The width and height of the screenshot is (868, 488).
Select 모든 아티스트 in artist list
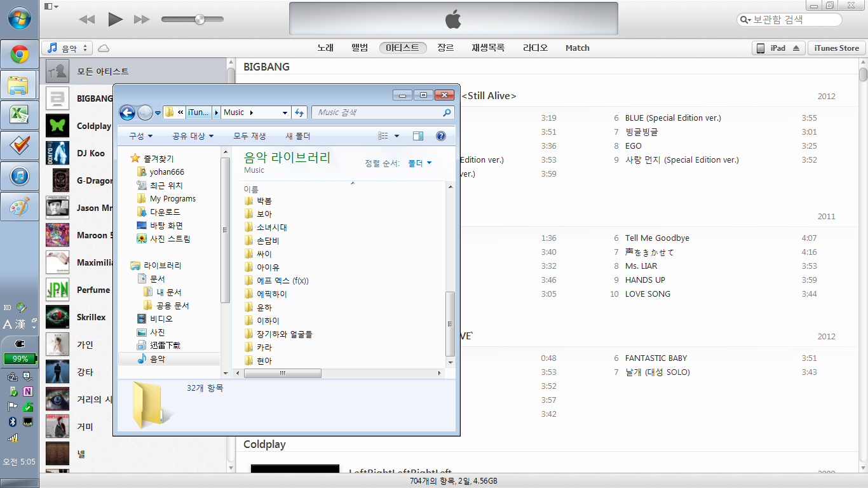133,71
